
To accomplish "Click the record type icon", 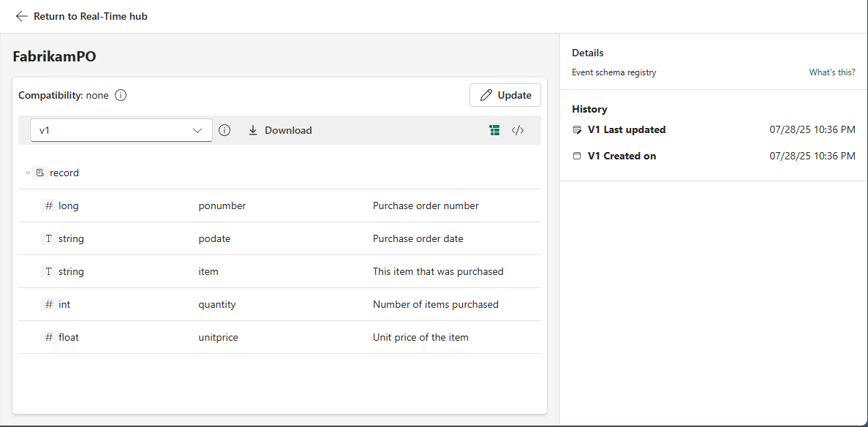I will (40, 173).
